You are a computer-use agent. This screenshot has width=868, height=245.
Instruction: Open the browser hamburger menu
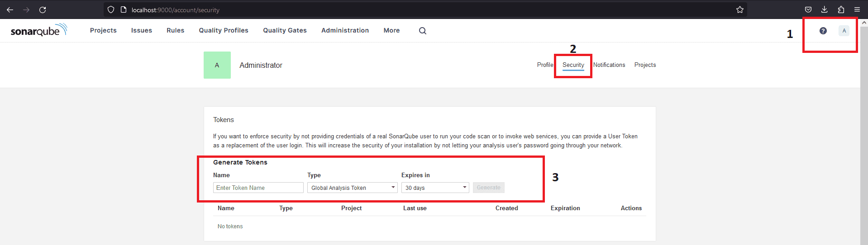tap(857, 9)
